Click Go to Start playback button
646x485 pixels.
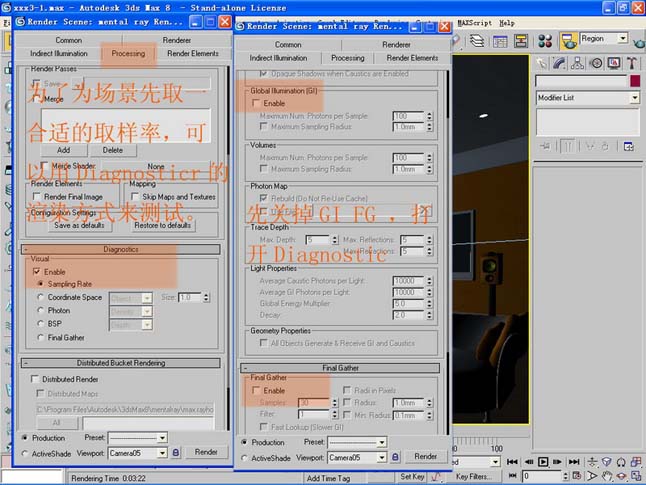512,462
